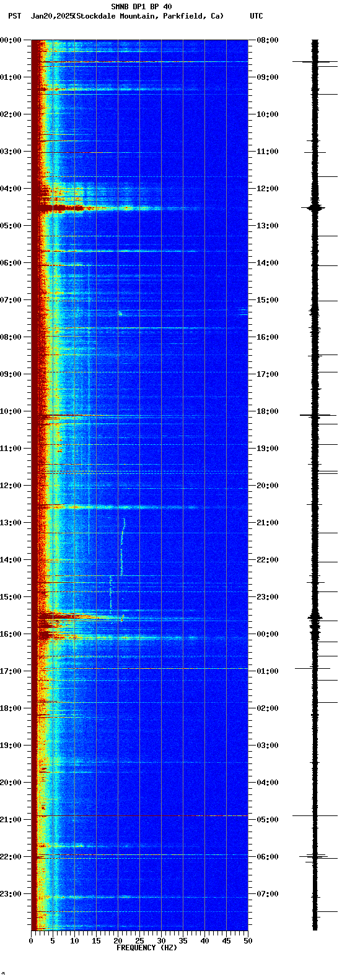Screen dimensions: 342x980
Task: Click "02:00" on the PST time axis
Action: [11, 114]
